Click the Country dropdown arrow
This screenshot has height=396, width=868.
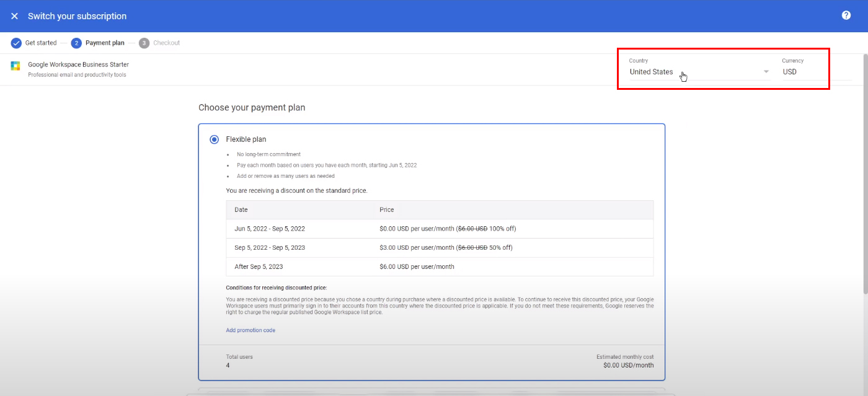pos(766,72)
